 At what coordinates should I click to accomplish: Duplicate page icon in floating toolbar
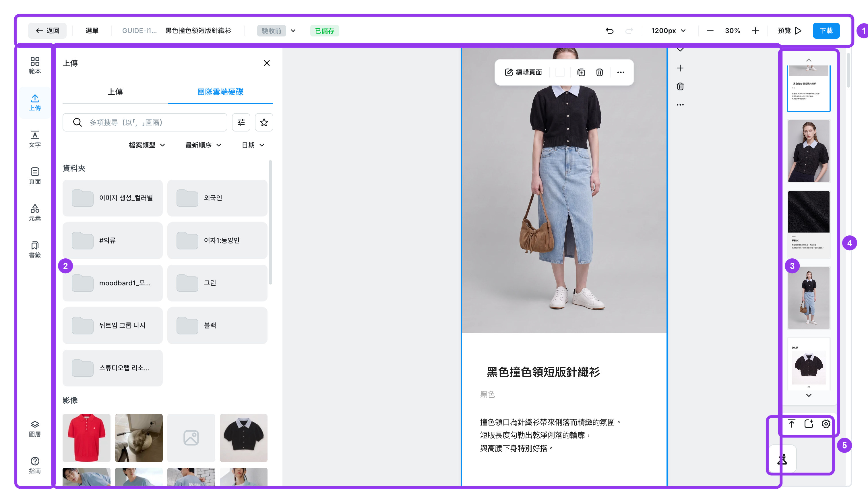tap(581, 72)
